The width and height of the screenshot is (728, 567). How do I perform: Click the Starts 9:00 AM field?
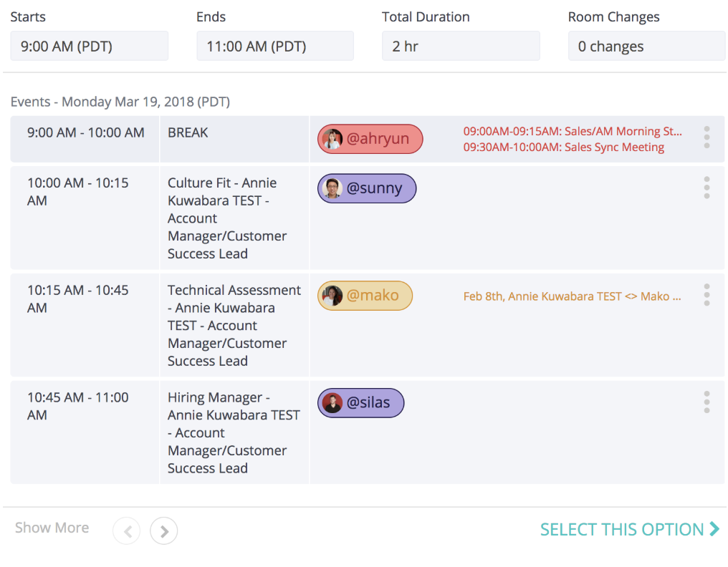(x=89, y=47)
